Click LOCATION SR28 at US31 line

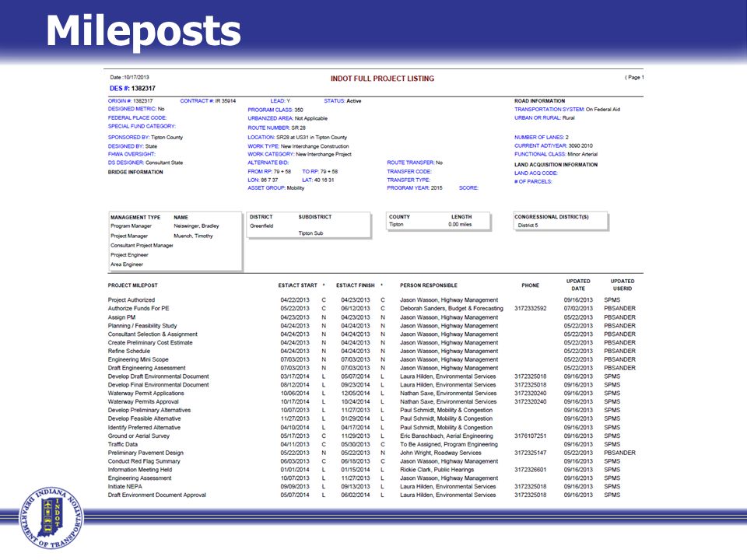[x=297, y=137]
